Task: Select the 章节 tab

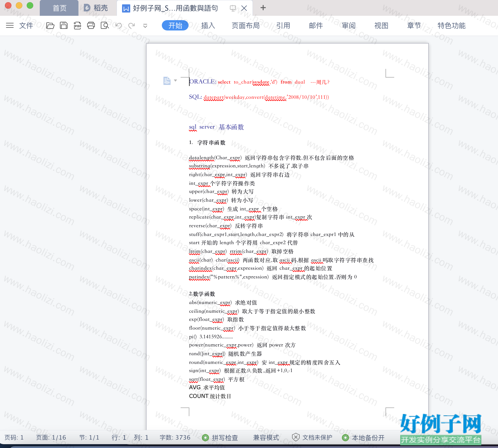Action: click(414, 26)
